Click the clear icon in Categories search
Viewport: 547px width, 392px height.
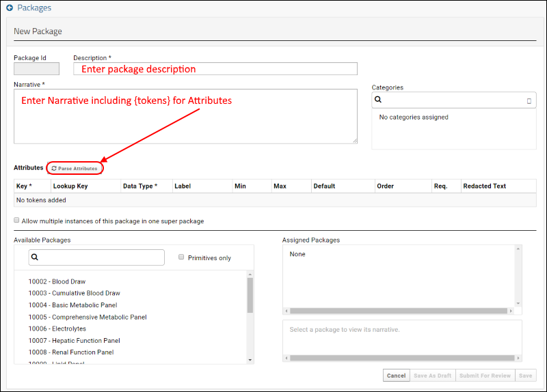point(529,100)
